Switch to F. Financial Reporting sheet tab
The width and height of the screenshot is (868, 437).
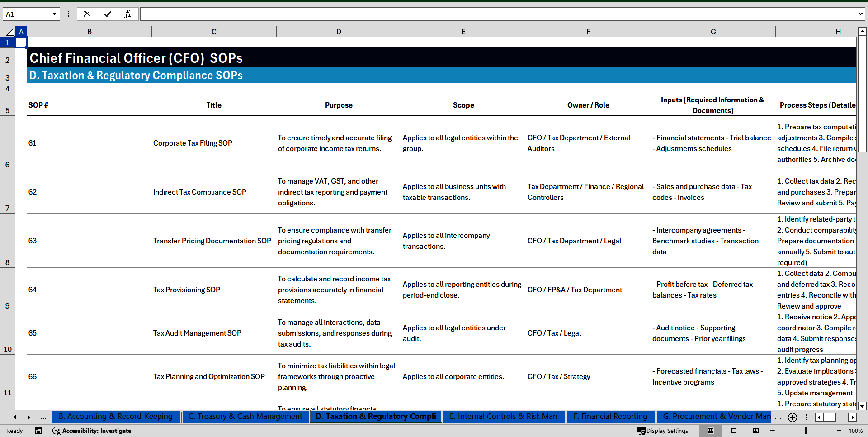610,417
